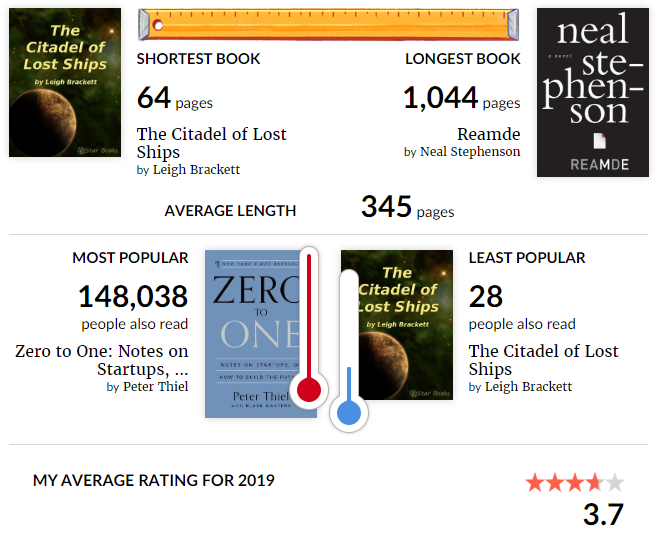Click the blue thermometer icon
Screen dimensions: 660x537
tap(349, 351)
